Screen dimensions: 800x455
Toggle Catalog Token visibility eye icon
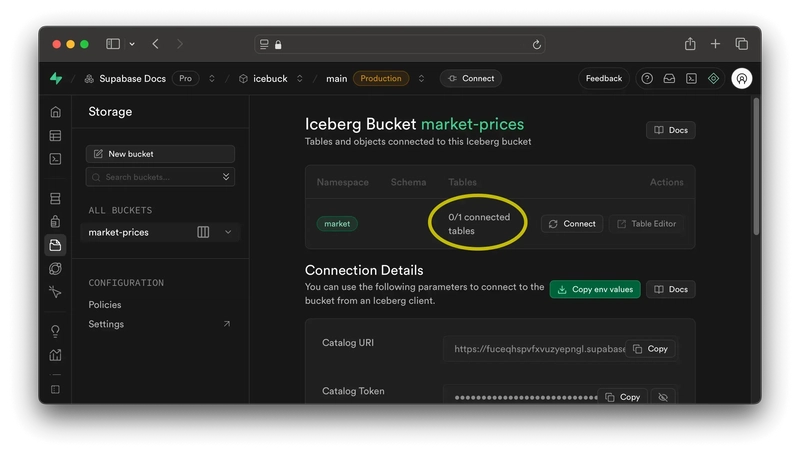(663, 397)
